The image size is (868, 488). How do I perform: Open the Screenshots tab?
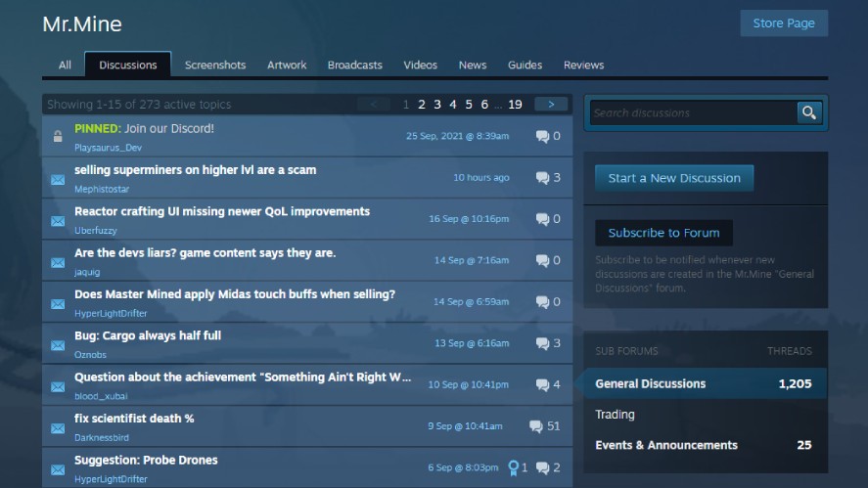point(215,65)
